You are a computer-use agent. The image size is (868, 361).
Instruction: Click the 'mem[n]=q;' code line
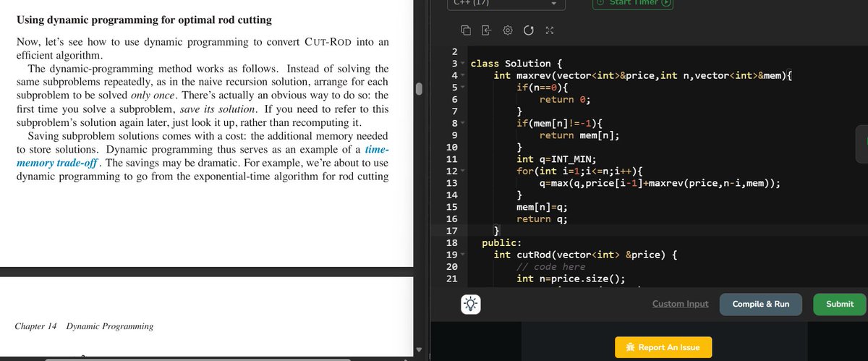[542, 207]
